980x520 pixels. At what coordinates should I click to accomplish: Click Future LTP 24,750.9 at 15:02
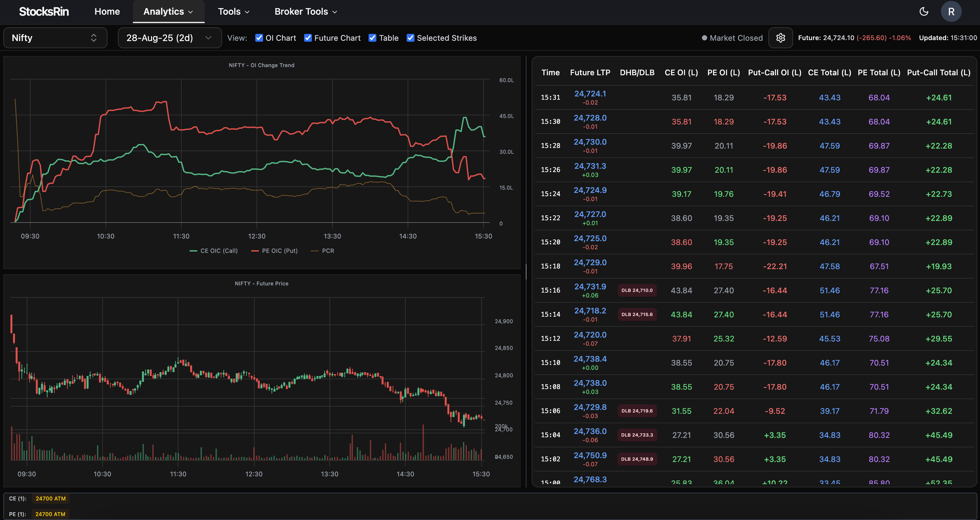(x=590, y=455)
